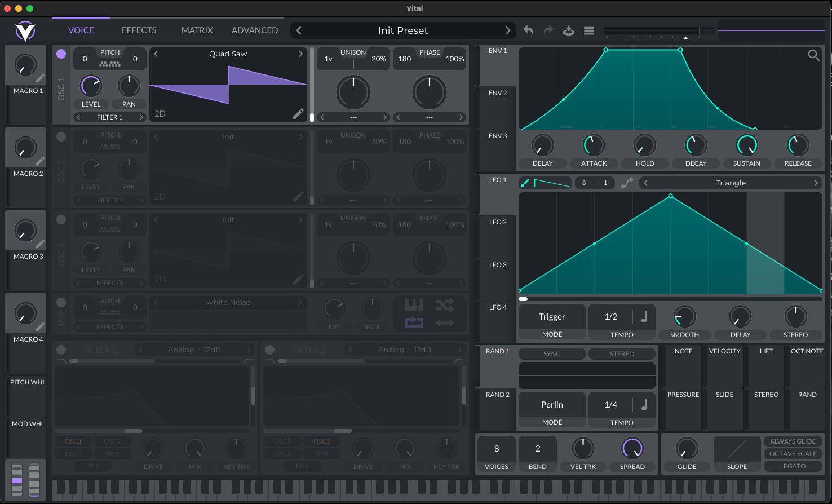This screenshot has height=504, width=832.
Task: Edit OSC 1 wavetable with pencil icon
Action: [x=298, y=114]
